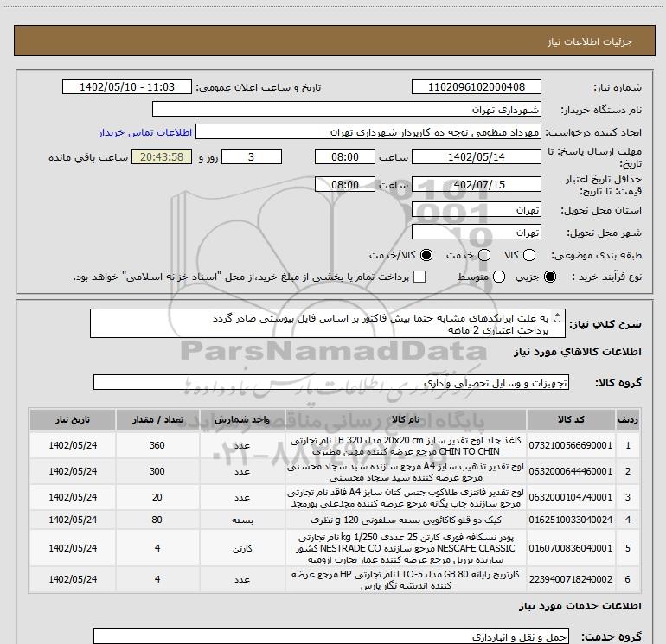Select the متوسط purchase type radio
666x644 pixels.
pos(499,277)
